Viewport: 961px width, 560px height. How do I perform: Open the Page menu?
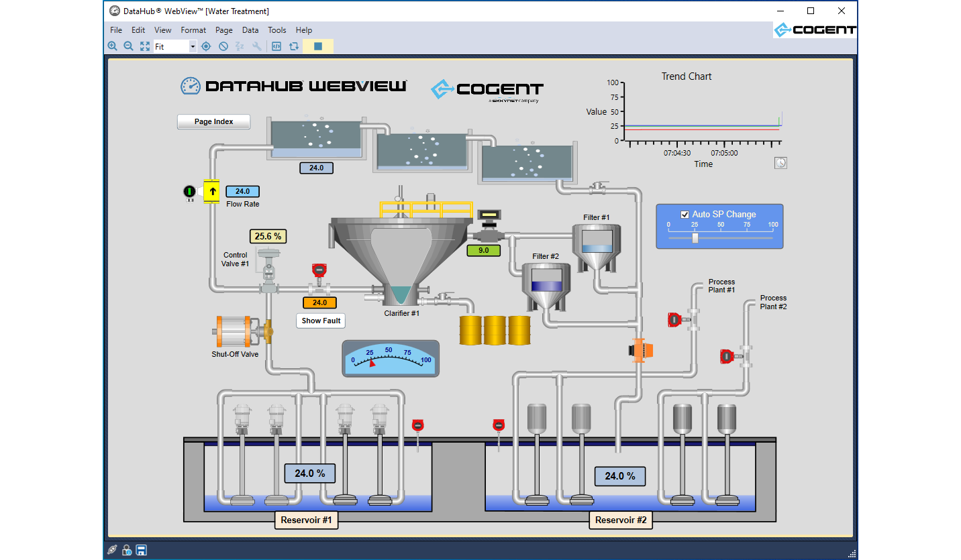point(223,30)
